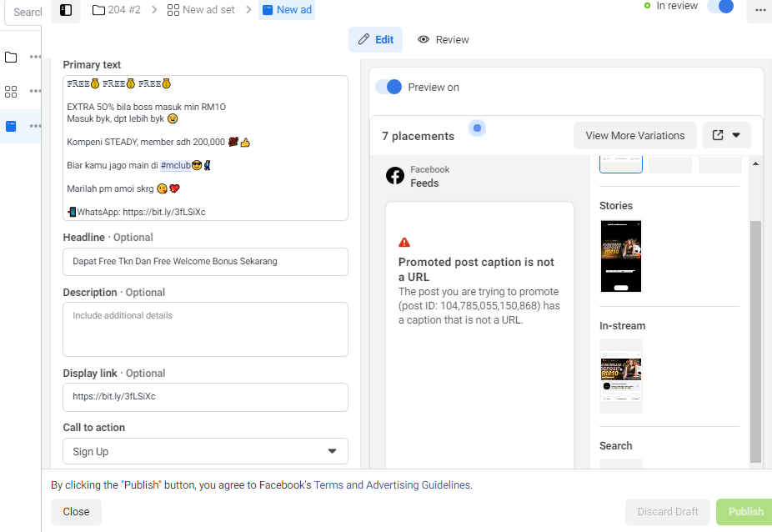Open options for campaign folder row
The width and height of the screenshot is (772, 532).
click(35, 58)
